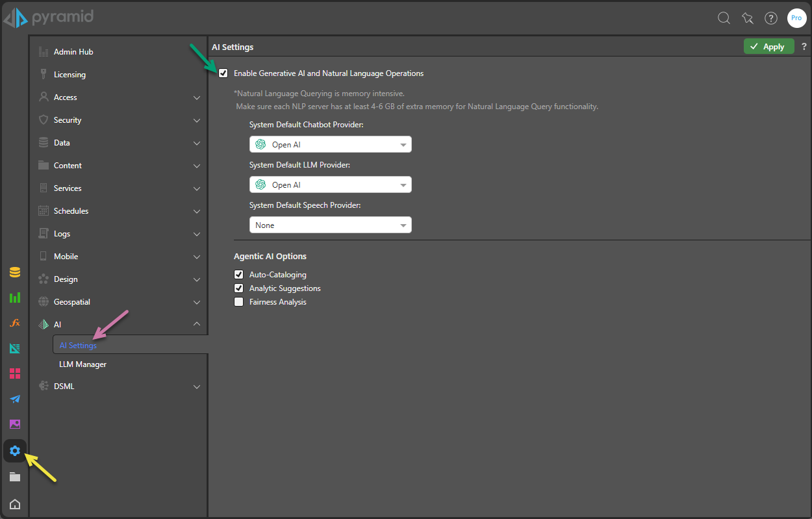Open the yellow database icon in sidebar
This screenshot has width=812, height=519.
coord(14,272)
